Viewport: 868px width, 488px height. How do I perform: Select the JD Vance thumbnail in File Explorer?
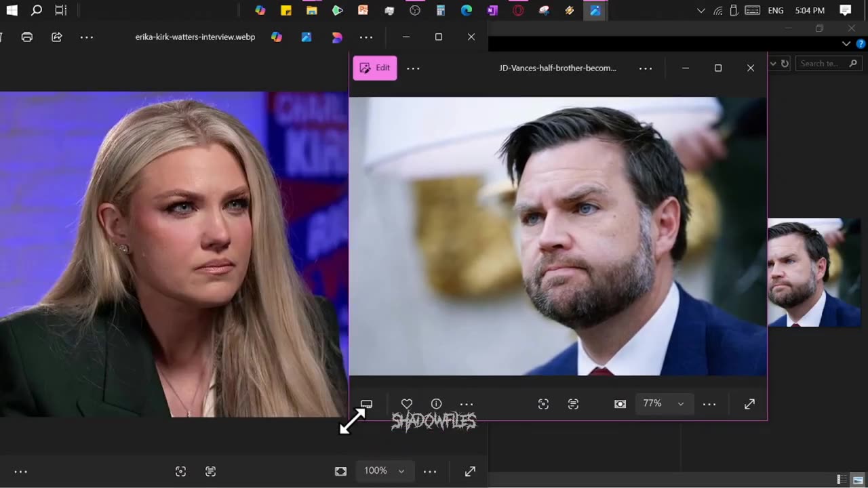click(814, 272)
